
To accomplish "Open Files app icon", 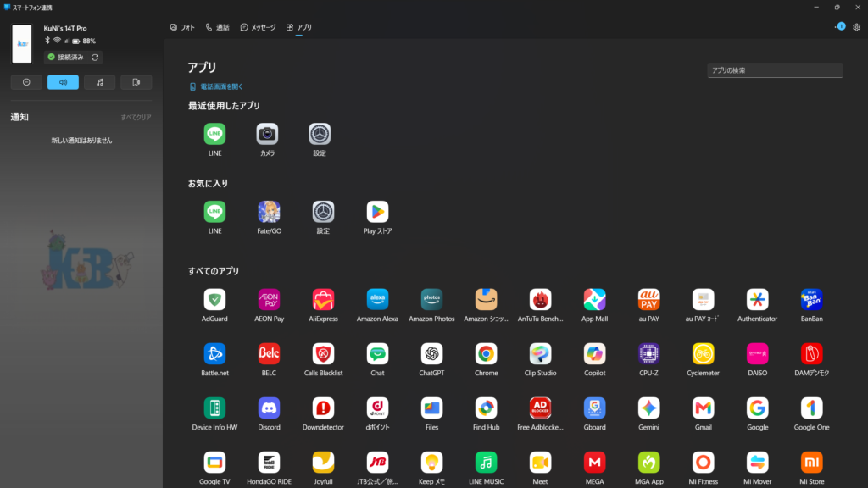I will [431, 408].
